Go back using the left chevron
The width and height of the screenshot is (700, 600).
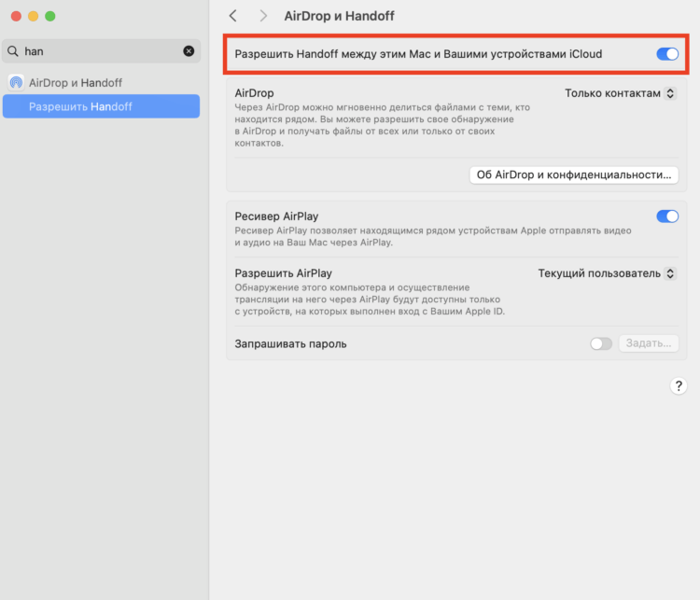233,16
